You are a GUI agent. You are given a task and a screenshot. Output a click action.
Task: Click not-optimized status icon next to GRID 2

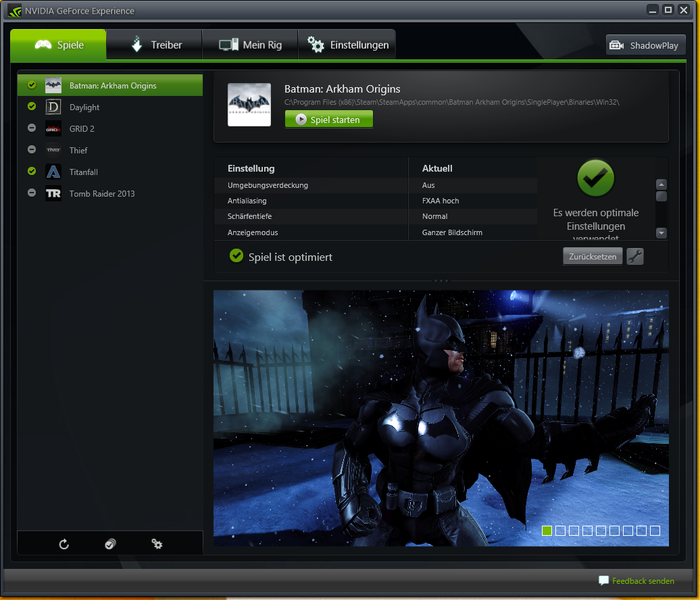32,128
